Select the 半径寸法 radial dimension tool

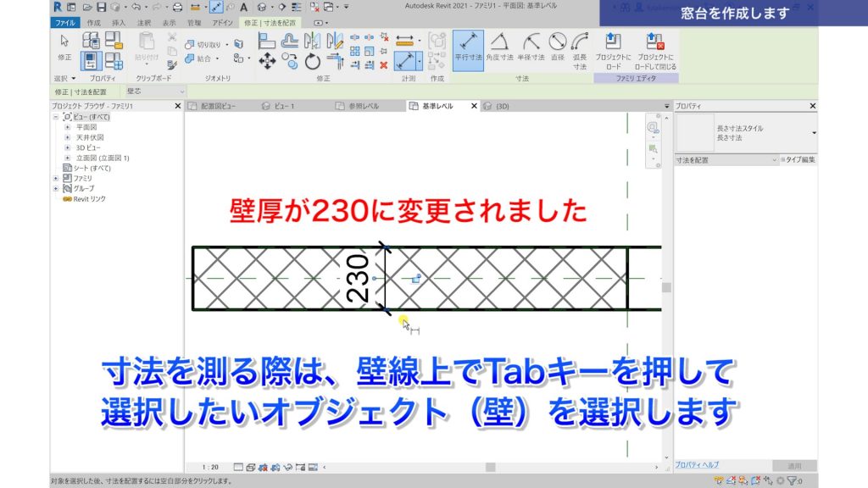[x=530, y=49]
